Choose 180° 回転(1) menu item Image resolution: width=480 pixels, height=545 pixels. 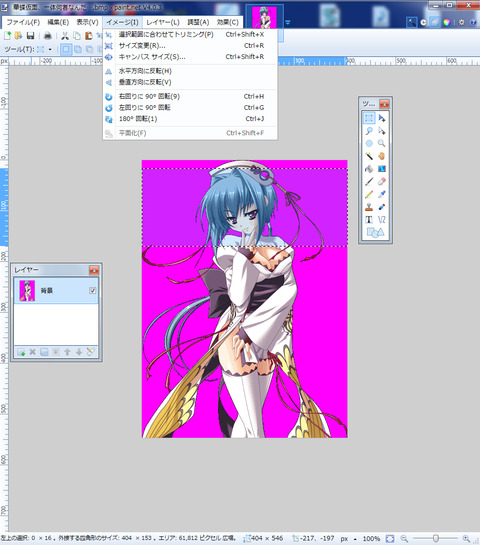pyautogui.click(x=190, y=119)
